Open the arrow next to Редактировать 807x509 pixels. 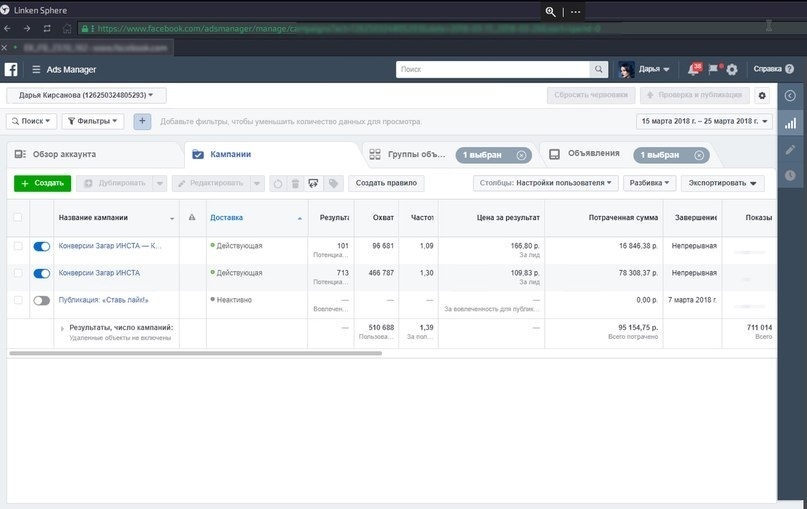tap(257, 183)
